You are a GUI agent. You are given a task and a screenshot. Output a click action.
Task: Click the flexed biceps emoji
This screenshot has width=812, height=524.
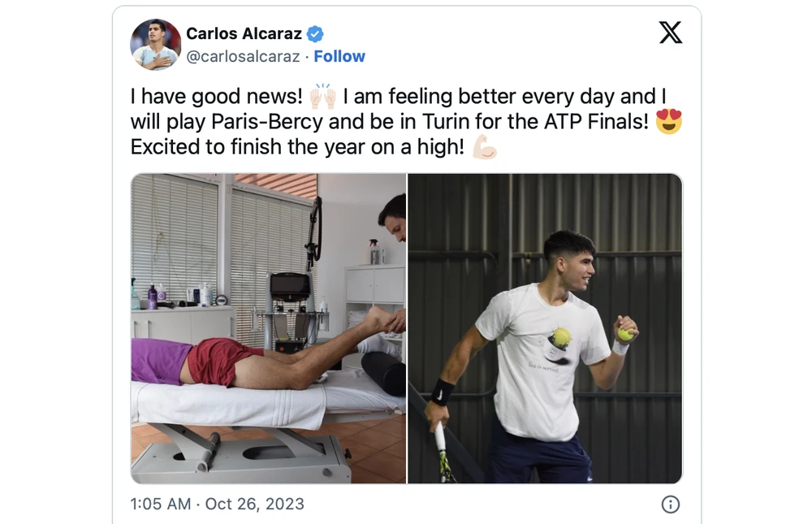tap(485, 147)
